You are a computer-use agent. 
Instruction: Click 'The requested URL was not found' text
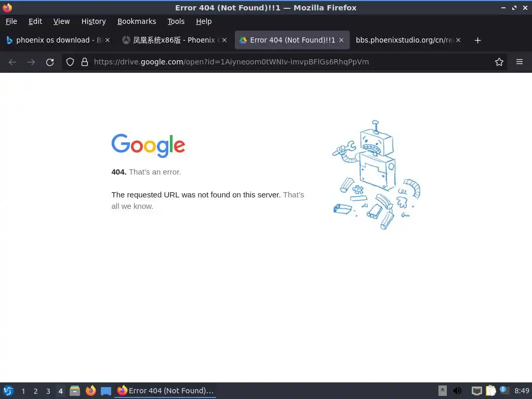click(x=196, y=195)
